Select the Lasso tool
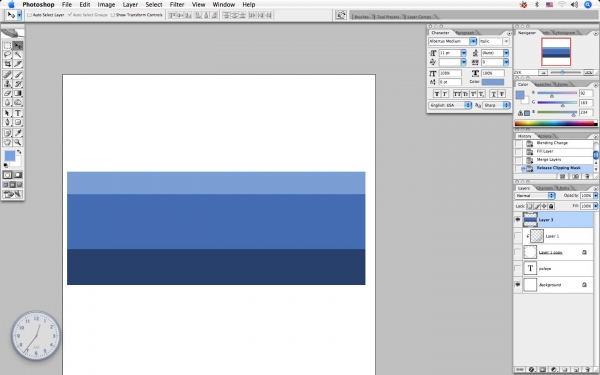This screenshot has height=375, width=600. [x=7, y=55]
